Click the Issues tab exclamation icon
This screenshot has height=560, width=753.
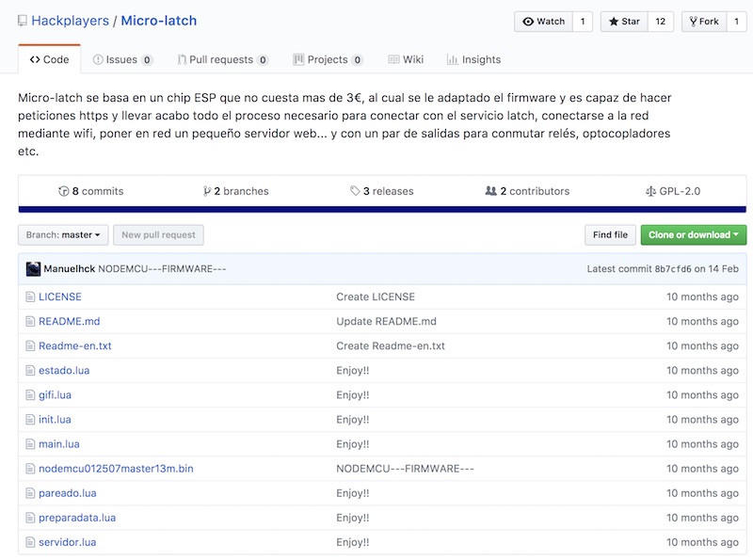(98, 59)
